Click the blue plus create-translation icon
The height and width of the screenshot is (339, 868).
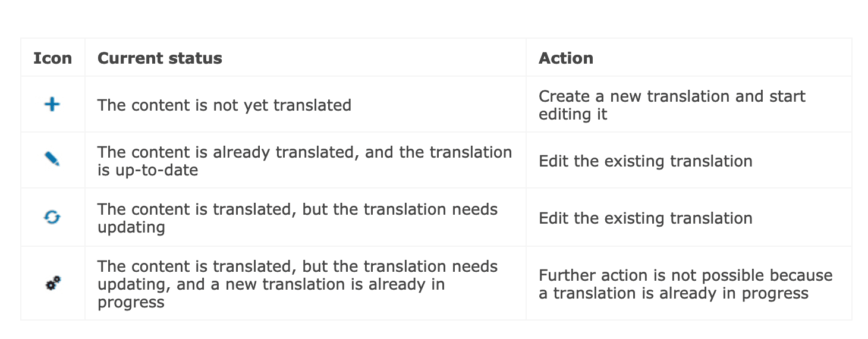52,105
